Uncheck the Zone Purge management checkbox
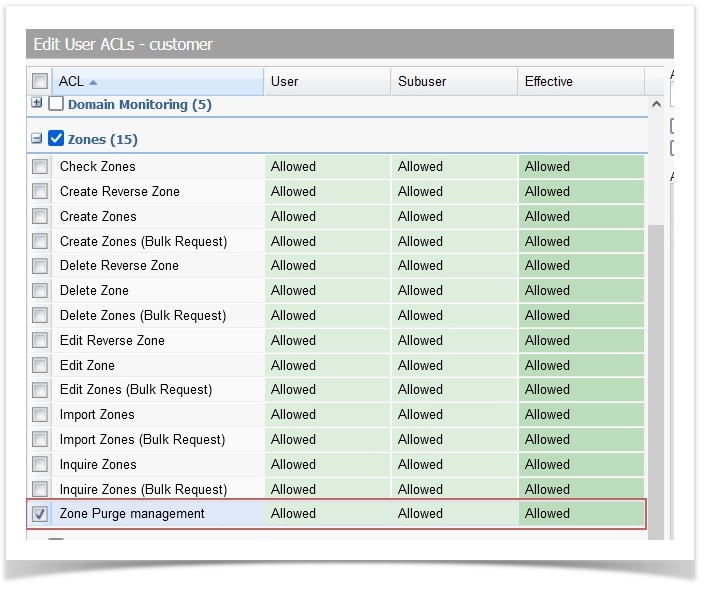This screenshot has height=589, width=708. [40, 514]
